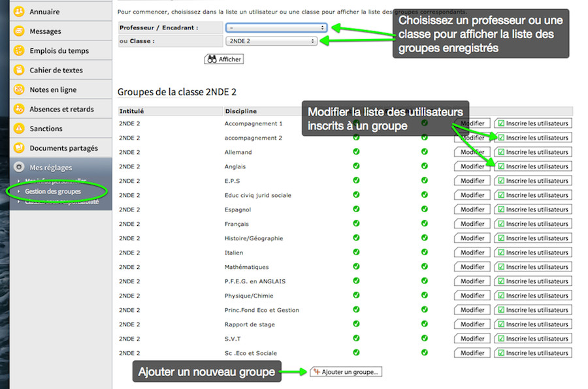This screenshot has height=389, width=588.
Task: Click the Afficher button
Action: [x=224, y=59]
